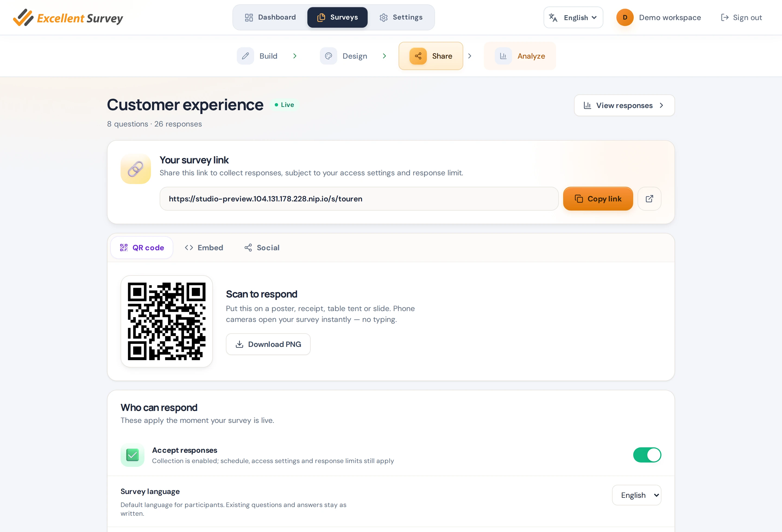Image resolution: width=782 pixels, height=532 pixels.
Task: Go to the Analyze step
Action: (x=519, y=56)
